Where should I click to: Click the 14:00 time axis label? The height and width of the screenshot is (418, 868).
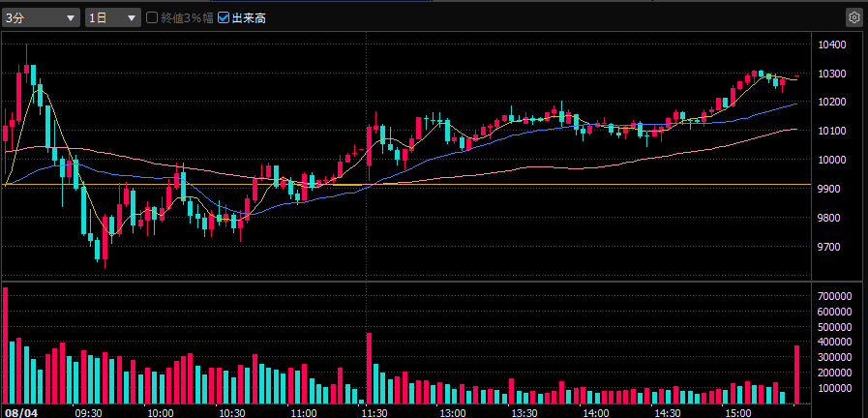click(x=596, y=412)
